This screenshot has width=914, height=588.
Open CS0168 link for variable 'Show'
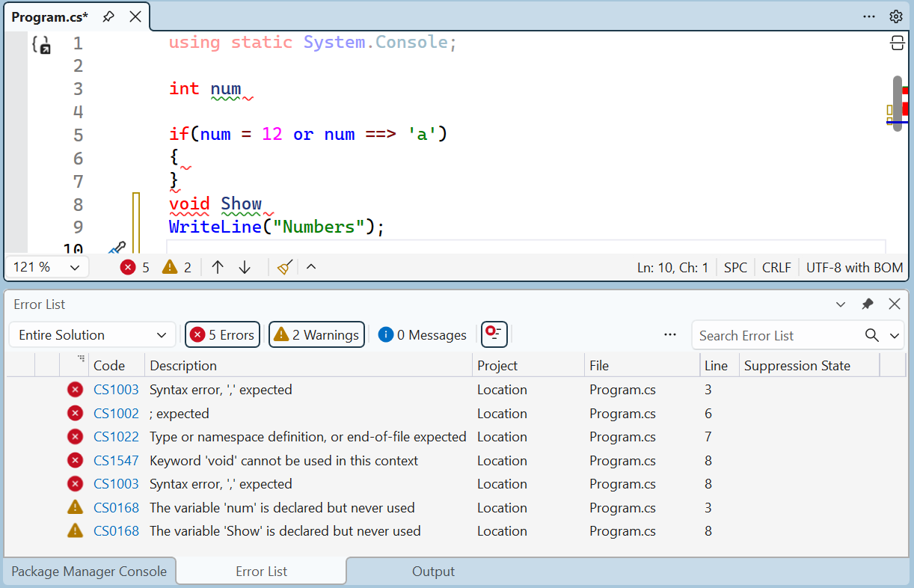click(116, 531)
